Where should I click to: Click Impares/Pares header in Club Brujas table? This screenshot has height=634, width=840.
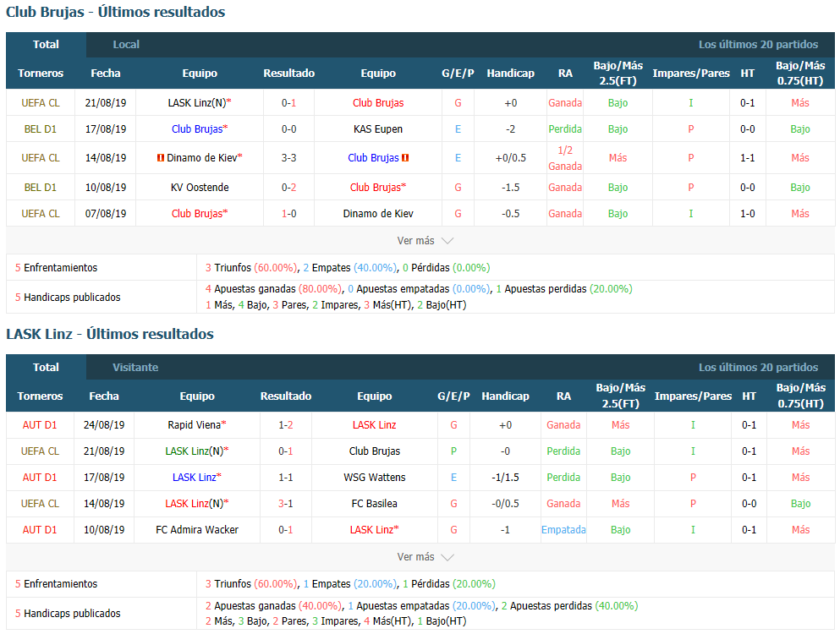(x=691, y=74)
